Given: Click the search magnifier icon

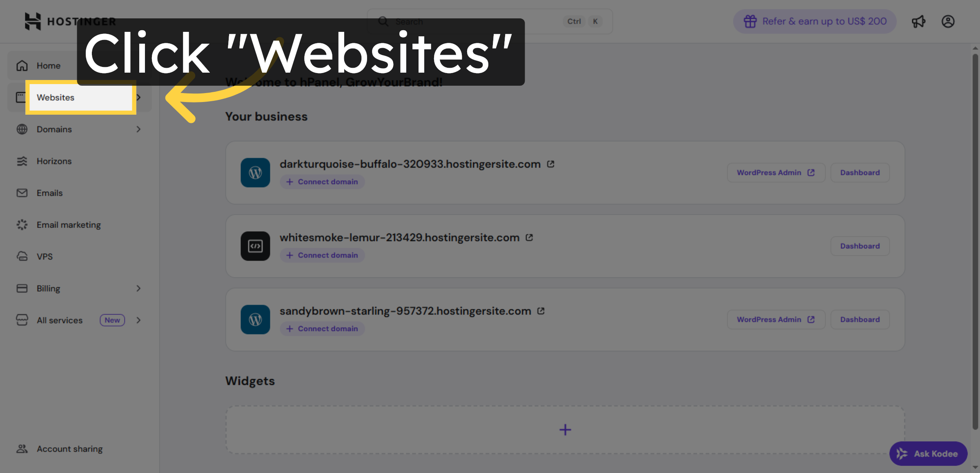Looking at the screenshot, I should point(383,21).
